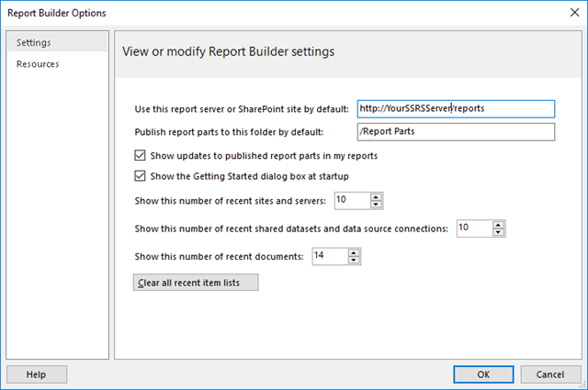Open Help for Report Builder Options
Image resolution: width=588 pixels, height=390 pixels.
pos(37,374)
